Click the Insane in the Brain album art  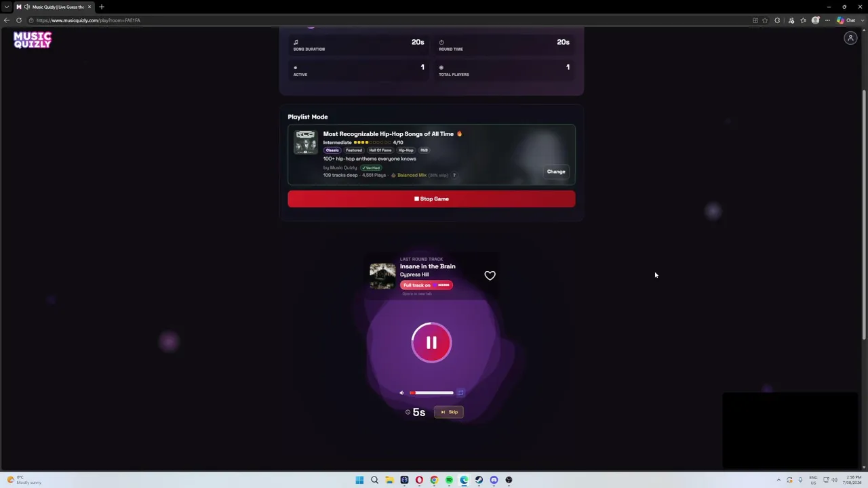(x=382, y=275)
